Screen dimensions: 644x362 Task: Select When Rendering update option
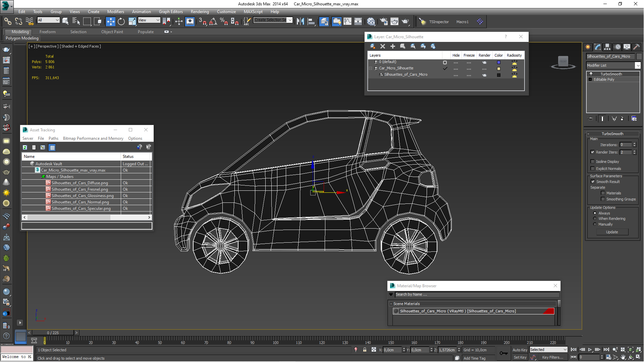click(595, 219)
